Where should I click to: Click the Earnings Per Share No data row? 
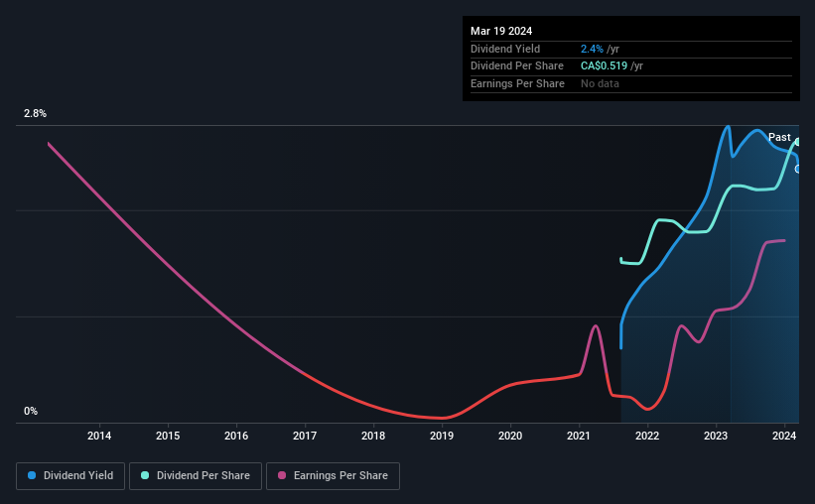click(x=631, y=83)
